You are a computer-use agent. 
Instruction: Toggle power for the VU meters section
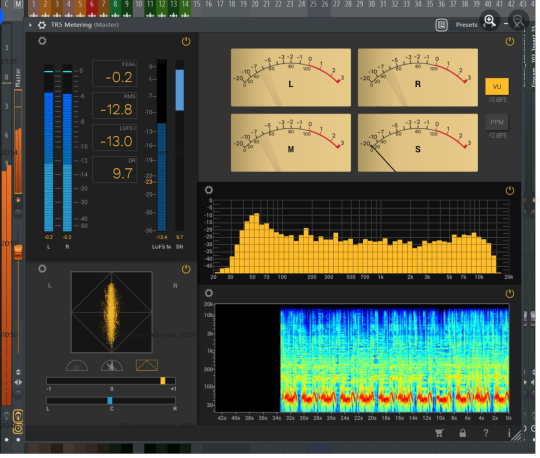coord(510,42)
